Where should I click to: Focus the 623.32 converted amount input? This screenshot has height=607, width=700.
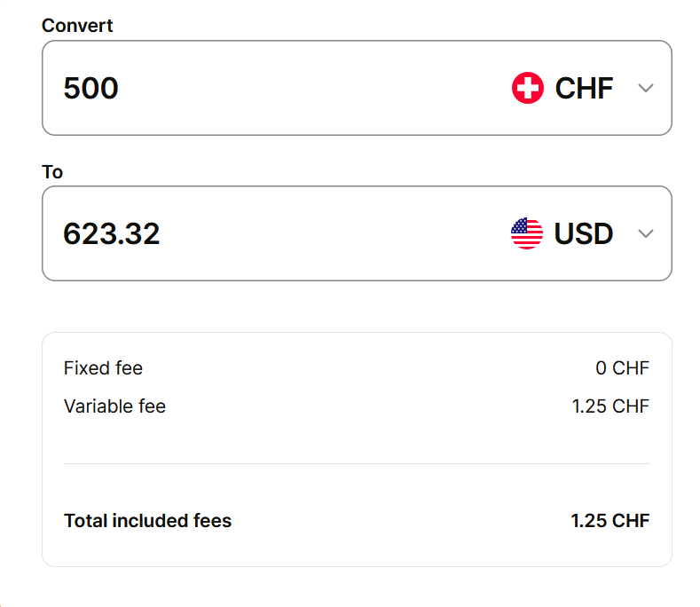point(112,233)
